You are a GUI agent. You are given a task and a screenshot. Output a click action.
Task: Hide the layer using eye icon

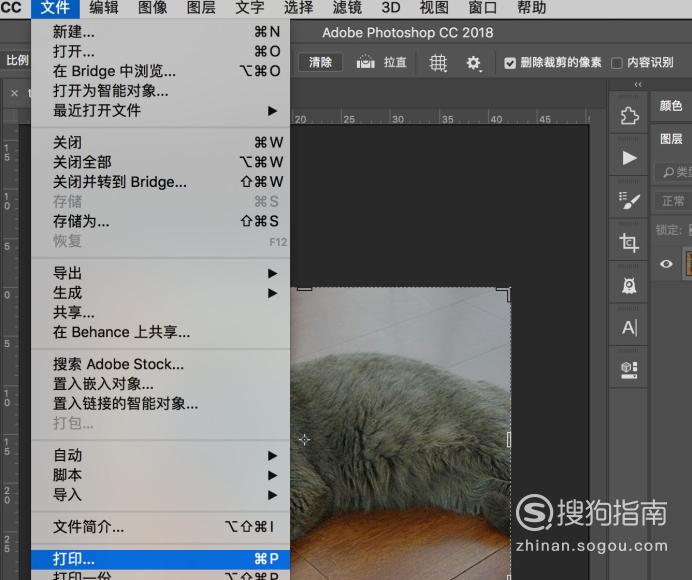click(x=666, y=264)
